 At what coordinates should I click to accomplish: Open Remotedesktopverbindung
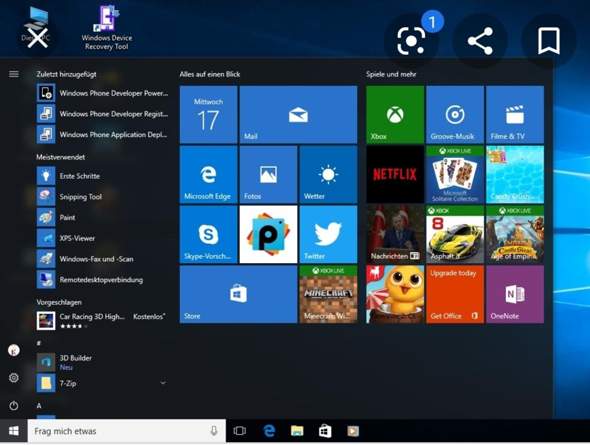pyautogui.click(x=102, y=279)
